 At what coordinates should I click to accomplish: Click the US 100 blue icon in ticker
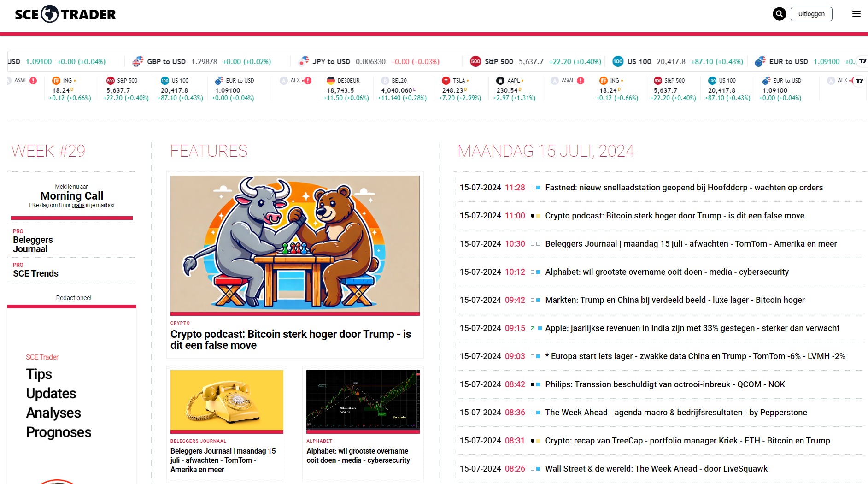coord(618,61)
